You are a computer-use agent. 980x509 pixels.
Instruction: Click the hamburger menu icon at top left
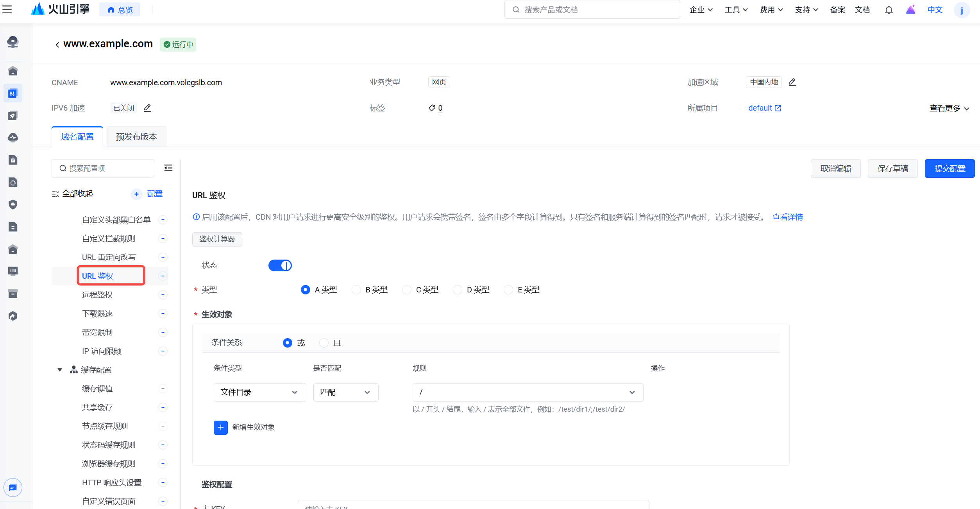(7, 9)
